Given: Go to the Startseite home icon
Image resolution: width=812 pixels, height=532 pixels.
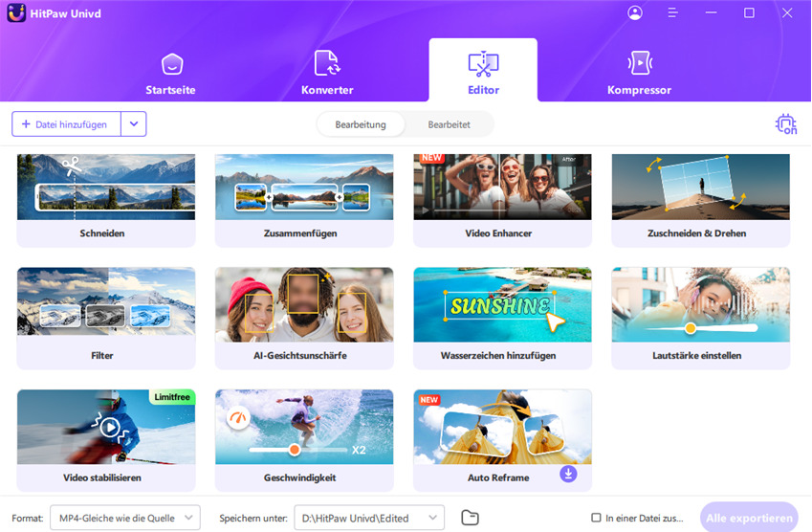Looking at the screenshot, I should 171,64.
